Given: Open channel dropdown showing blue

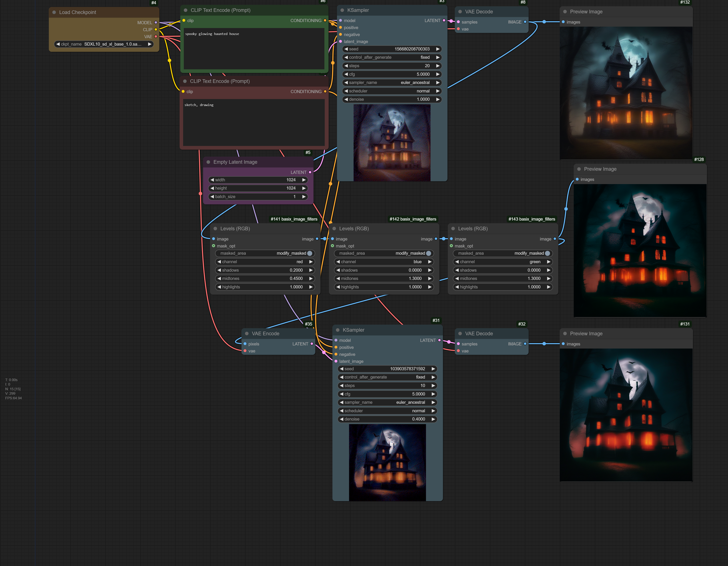Looking at the screenshot, I should [x=384, y=262].
